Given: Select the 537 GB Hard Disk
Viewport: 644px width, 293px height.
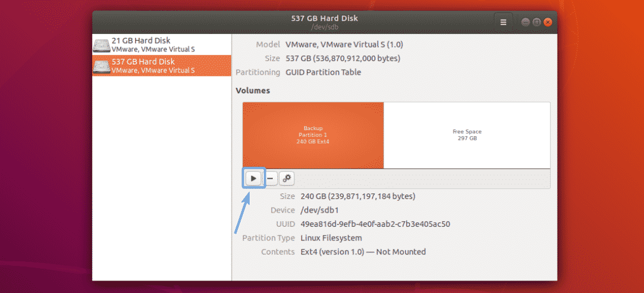Looking at the screenshot, I should tap(162, 66).
